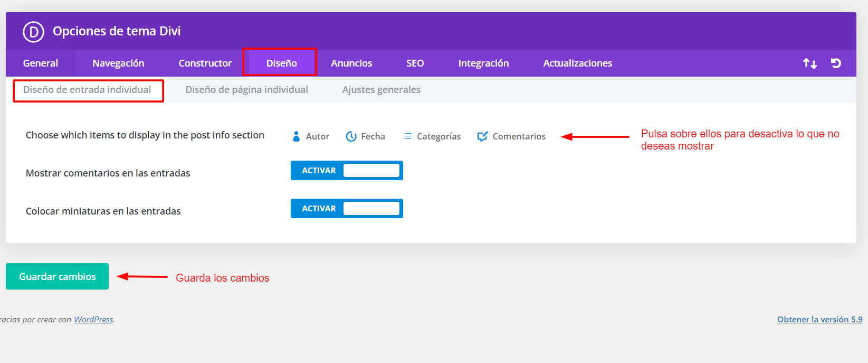This screenshot has width=868, height=363.
Task: Click 'Mostrar comentarios en las entradas' label
Action: pos(108,173)
